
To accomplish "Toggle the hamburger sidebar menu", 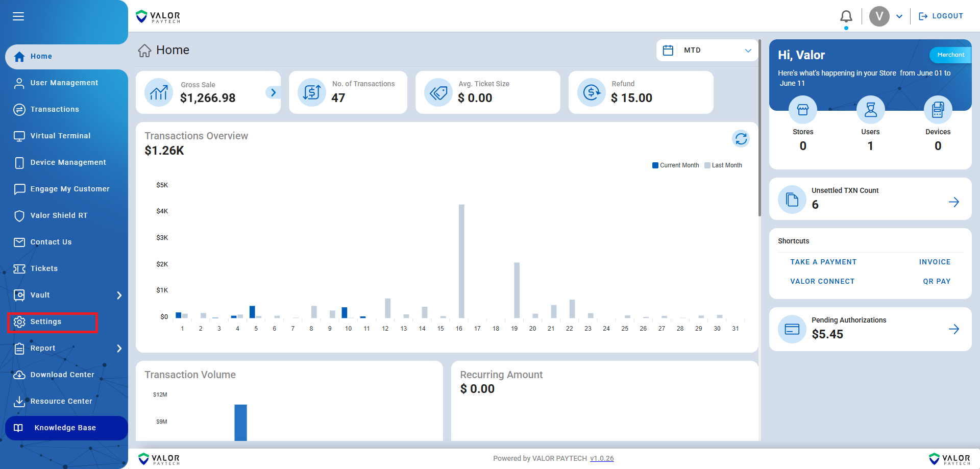I will tap(18, 16).
